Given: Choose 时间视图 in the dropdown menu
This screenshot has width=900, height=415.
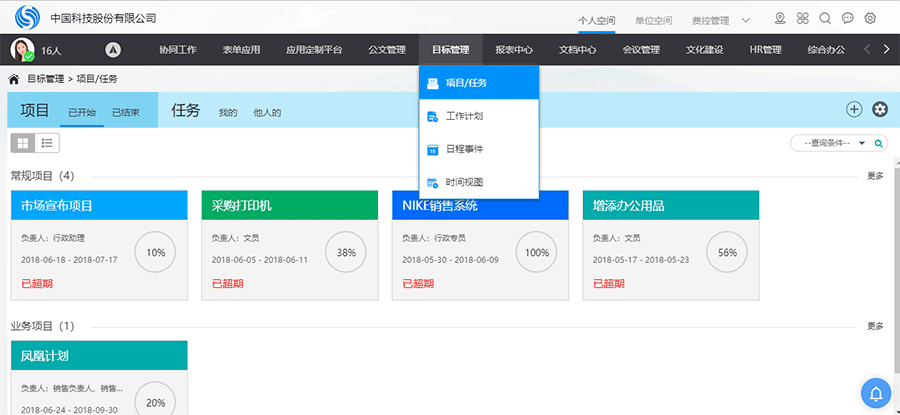Looking at the screenshot, I should click(x=464, y=182).
